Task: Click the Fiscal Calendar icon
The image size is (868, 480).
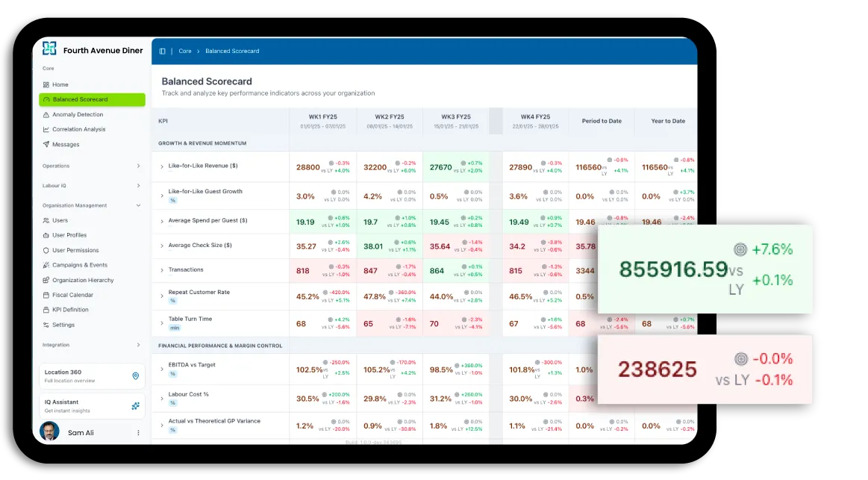Action: pos(47,295)
